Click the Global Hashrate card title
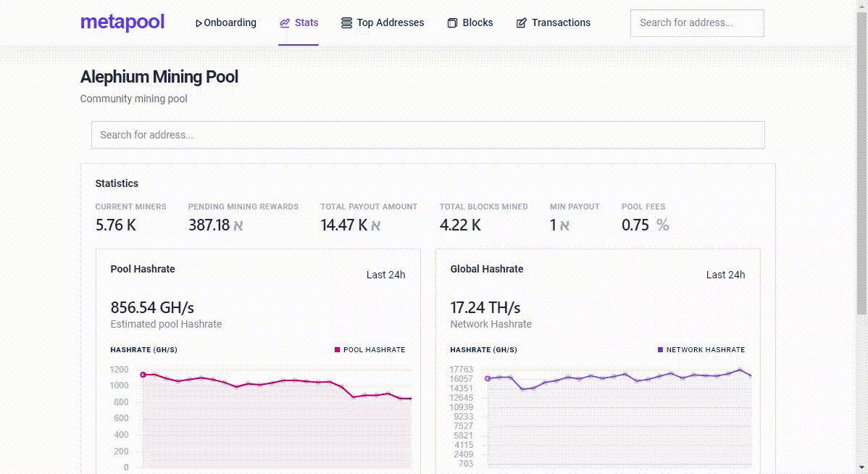This screenshot has width=868, height=474. (x=487, y=269)
